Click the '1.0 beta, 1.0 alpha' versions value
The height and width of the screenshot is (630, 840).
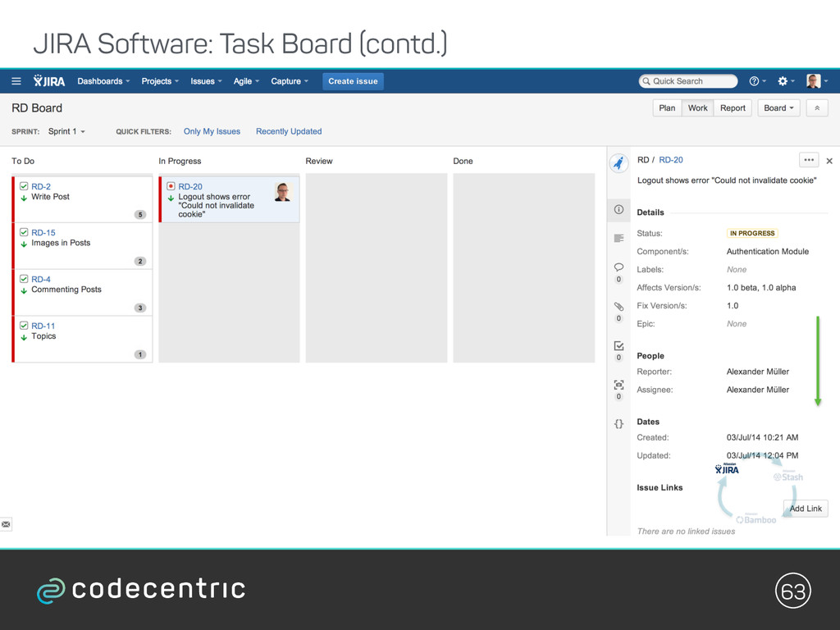[x=761, y=288]
